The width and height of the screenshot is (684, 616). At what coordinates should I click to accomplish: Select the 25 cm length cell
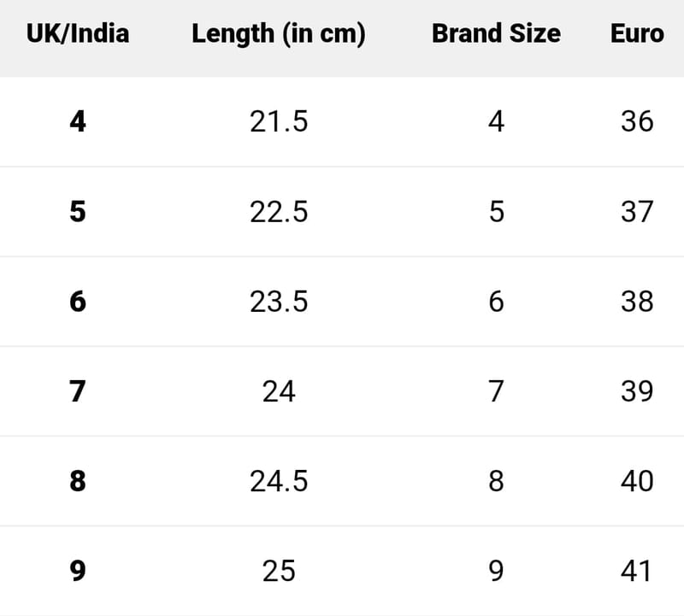coord(279,571)
